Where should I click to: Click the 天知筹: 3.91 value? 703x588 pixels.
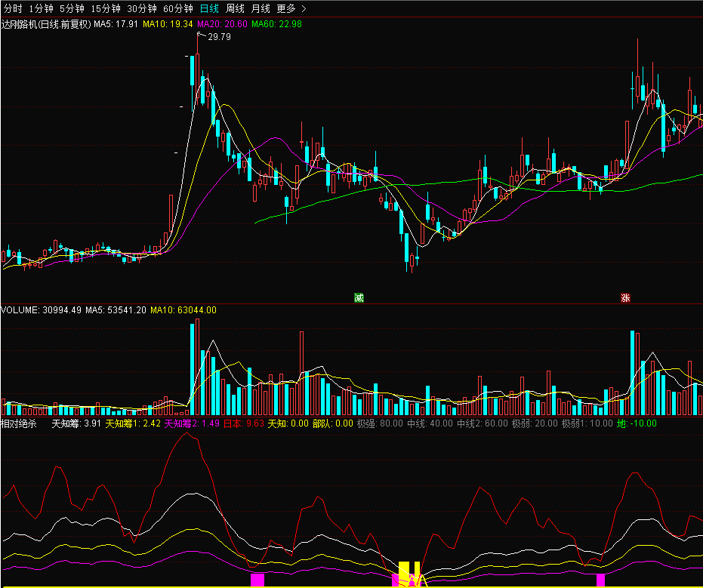point(76,423)
